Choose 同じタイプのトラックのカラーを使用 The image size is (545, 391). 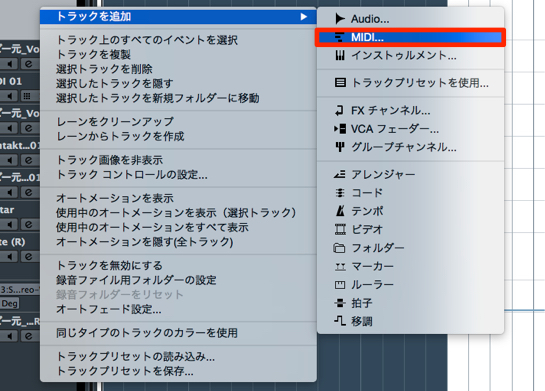(178, 333)
